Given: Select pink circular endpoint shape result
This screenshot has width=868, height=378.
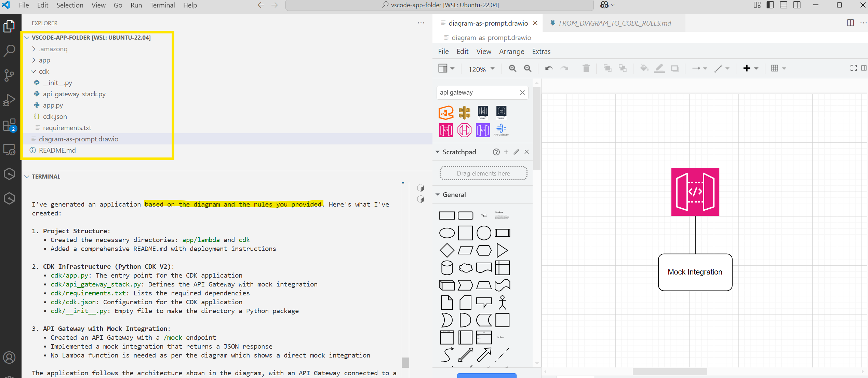Looking at the screenshot, I should pyautogui.click(x=464, y=130).
